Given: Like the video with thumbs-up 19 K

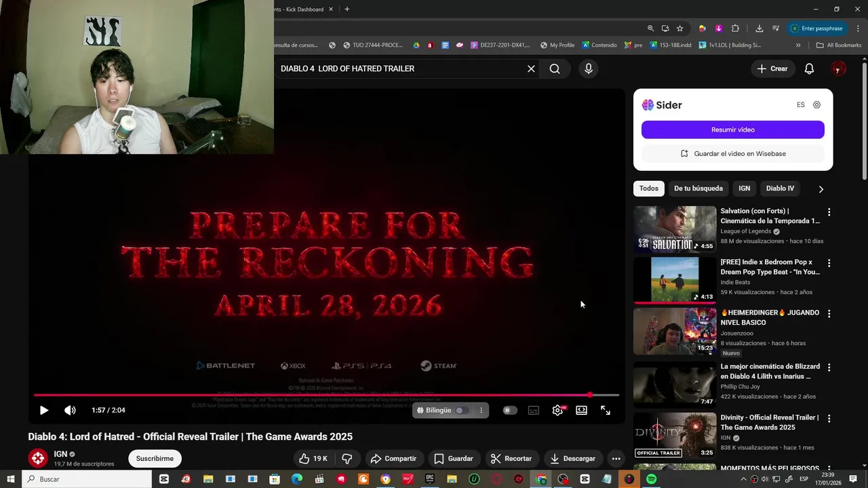Looking at the screenshot, I should click(313, 459).
